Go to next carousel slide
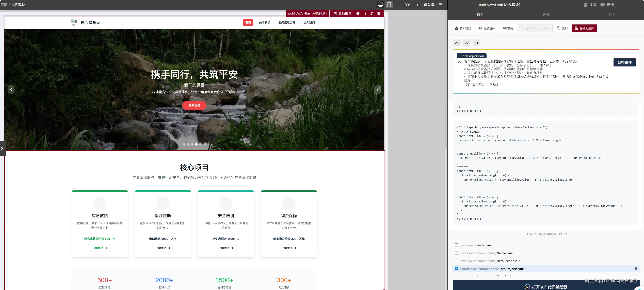 coord(378,90)
